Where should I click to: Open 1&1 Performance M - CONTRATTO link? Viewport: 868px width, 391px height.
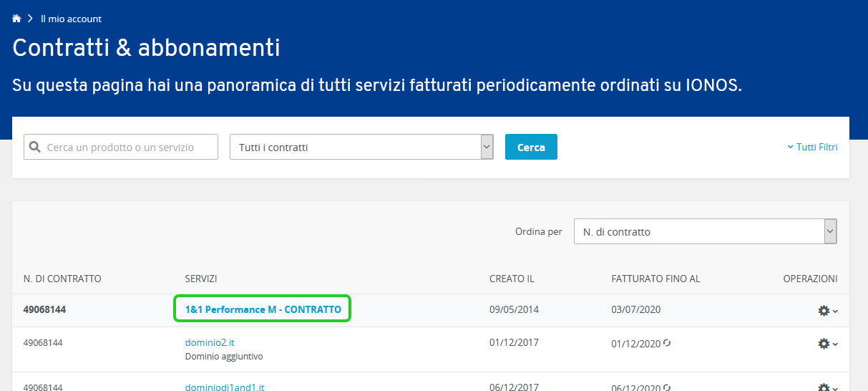point(263,310)
